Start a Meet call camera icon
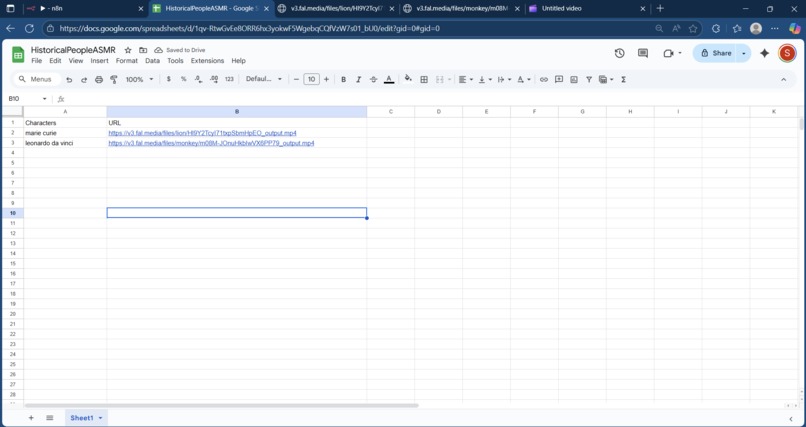This screenshot has height=427, width=806. point(672,53)
